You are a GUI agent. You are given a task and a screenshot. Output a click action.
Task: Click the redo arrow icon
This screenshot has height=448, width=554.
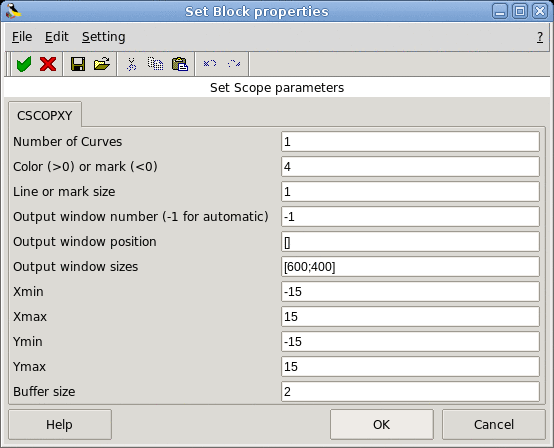click(234, 64)
